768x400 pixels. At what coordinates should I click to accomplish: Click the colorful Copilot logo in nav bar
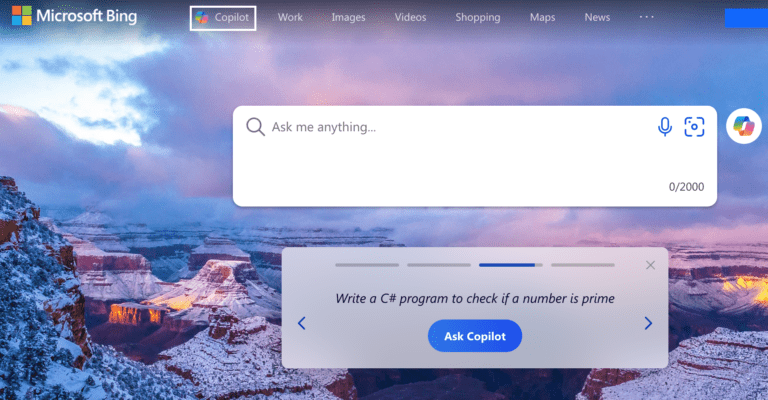point(202,18)
